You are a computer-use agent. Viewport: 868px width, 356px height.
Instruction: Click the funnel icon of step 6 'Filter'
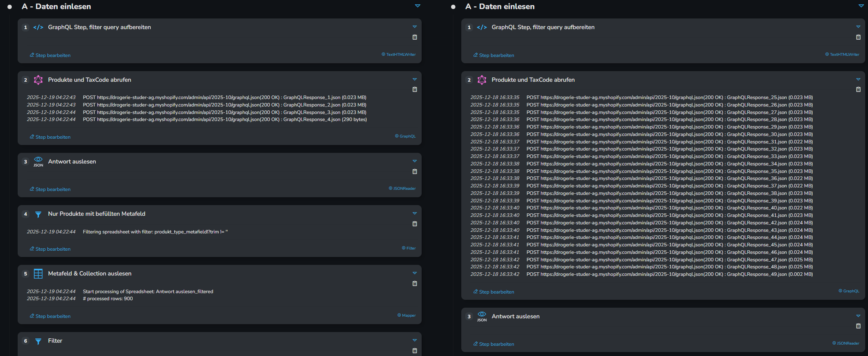pos(38,341)
